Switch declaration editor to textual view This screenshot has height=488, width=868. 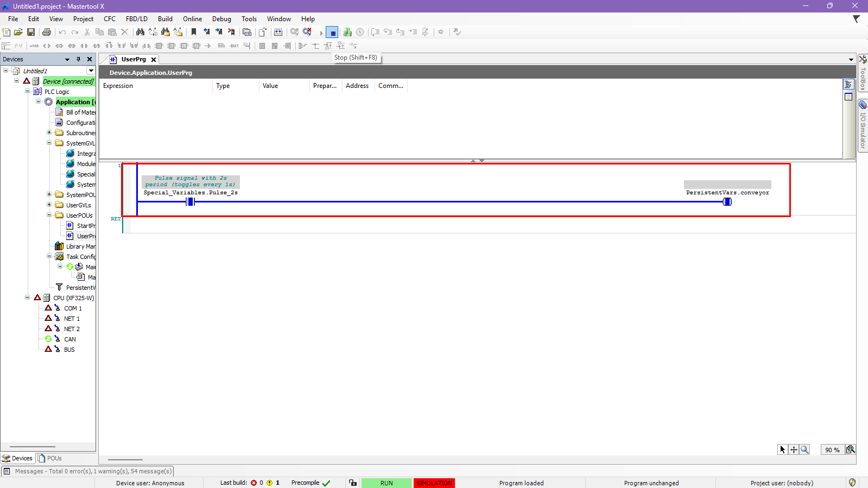[x=848, y=85]
